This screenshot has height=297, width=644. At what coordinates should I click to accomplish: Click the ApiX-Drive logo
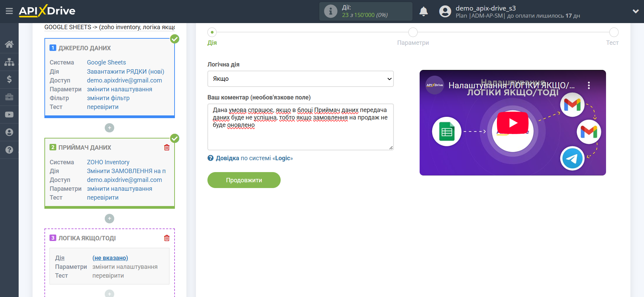pyautogui.click(x=47, y=11)
